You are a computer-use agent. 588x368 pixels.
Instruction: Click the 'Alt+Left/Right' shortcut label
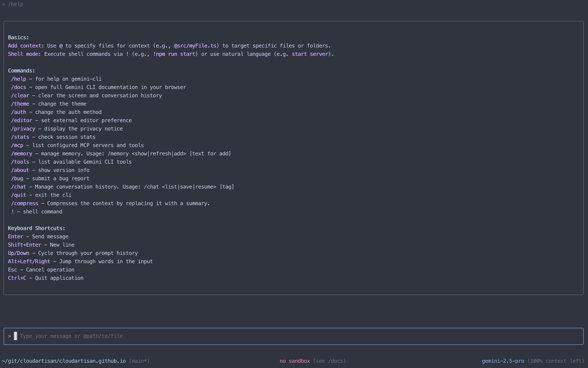point(29,261)
